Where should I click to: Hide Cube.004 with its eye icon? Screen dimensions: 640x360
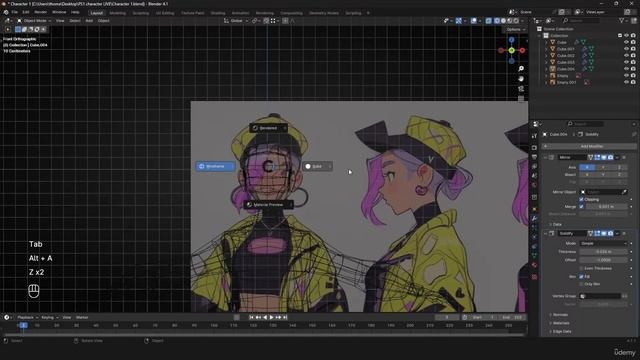point(626,69)
